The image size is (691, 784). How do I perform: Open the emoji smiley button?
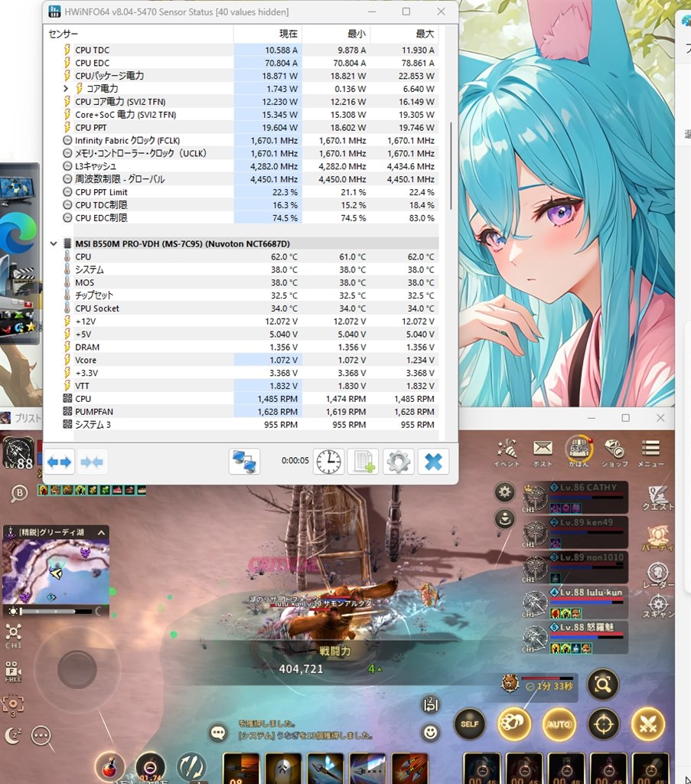(430, 733)
